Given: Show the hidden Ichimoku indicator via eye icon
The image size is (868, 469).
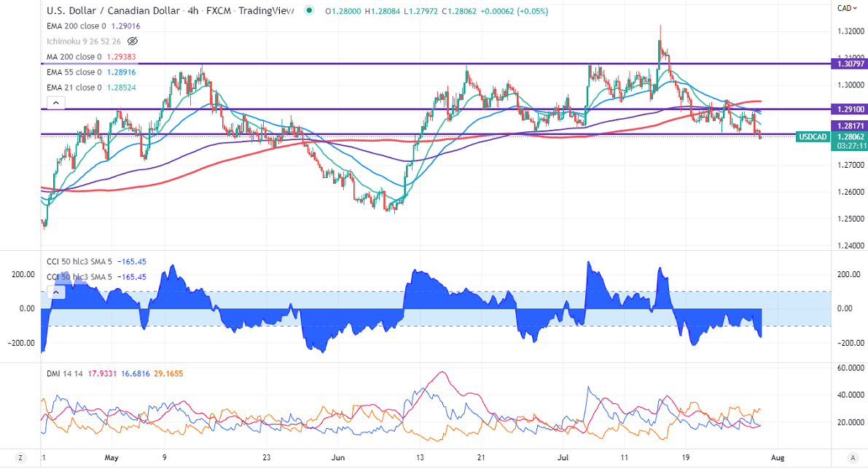Looking at the screenshot, I should [133, 41].
